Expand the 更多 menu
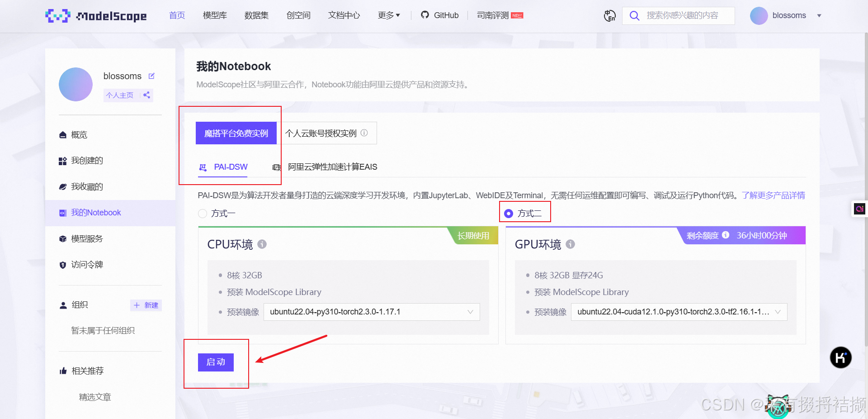868x419 pixels. pyautogui.click(x=389, y=15)
